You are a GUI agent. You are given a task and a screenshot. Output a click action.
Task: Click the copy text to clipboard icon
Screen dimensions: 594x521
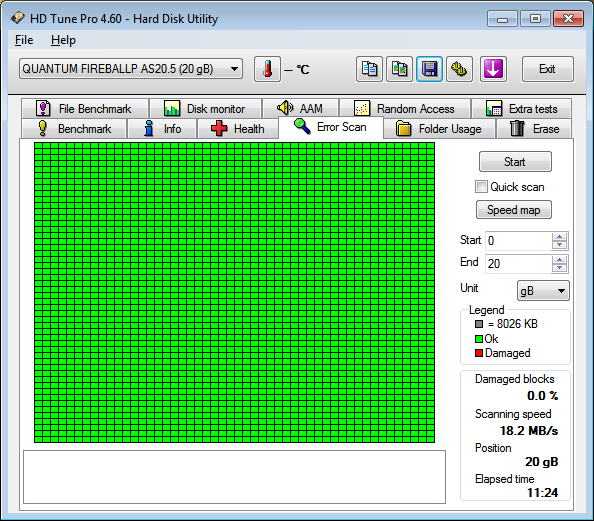pyautogui.click(x=369, y=69)
